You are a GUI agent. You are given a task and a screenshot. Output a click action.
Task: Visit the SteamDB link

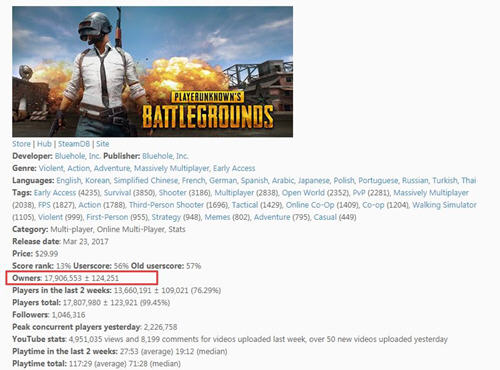pyautogui.click(x=74, y=144)
